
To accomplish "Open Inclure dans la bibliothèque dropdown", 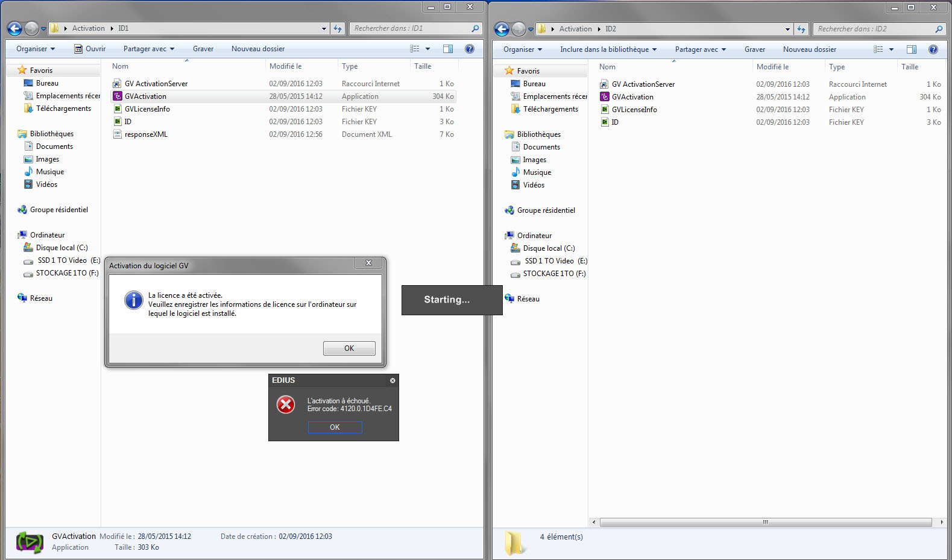I will click(x=608, y=49).
